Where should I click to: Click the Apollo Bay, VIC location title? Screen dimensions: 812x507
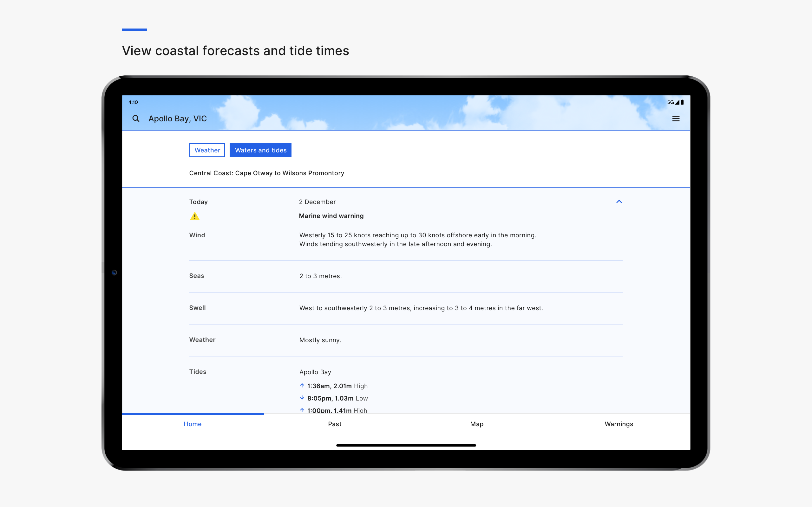click(178, 119)
